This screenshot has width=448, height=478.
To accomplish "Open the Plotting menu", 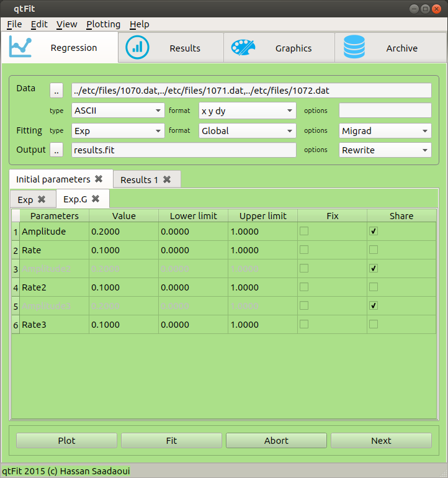I will click(x=104, y=24).
